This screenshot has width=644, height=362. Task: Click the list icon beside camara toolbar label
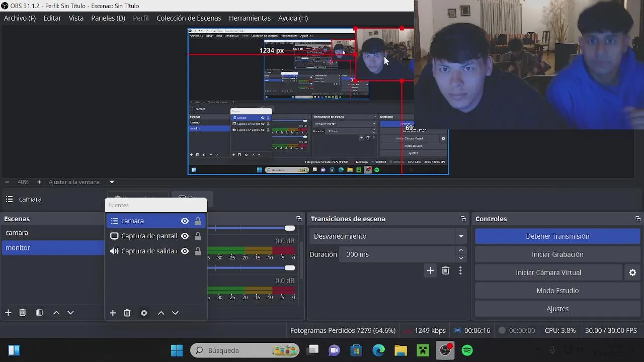(9, 199)
